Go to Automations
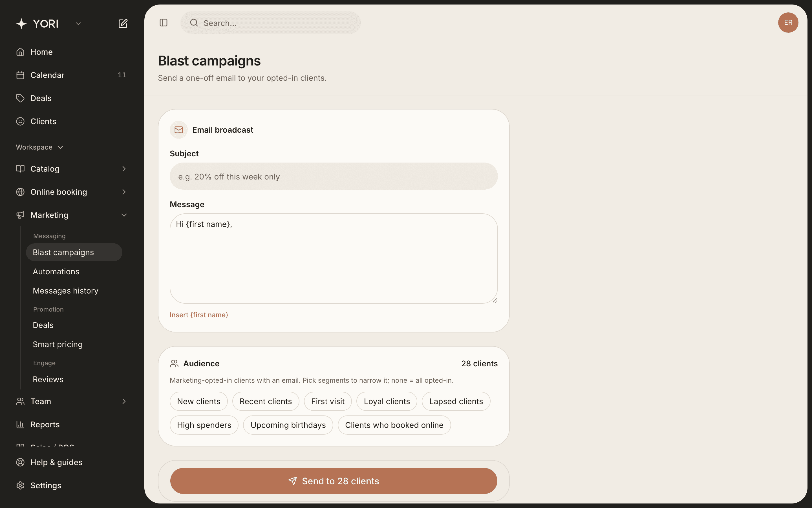Image resolution: width=812 pixels, height=508 pixels. 56,271
